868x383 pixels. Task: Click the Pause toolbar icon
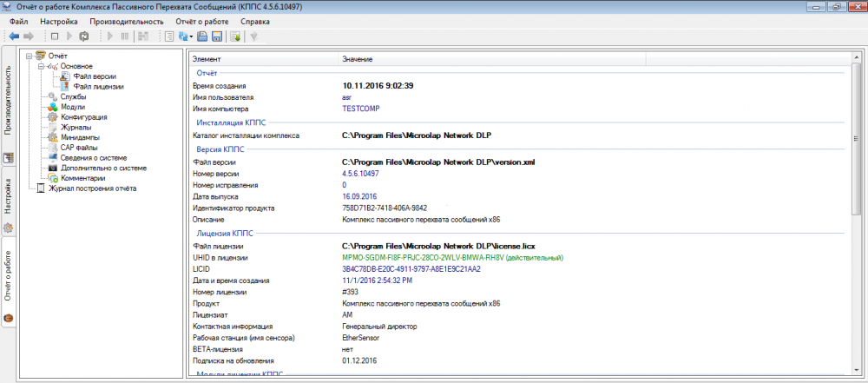click(x=125, y=36)
